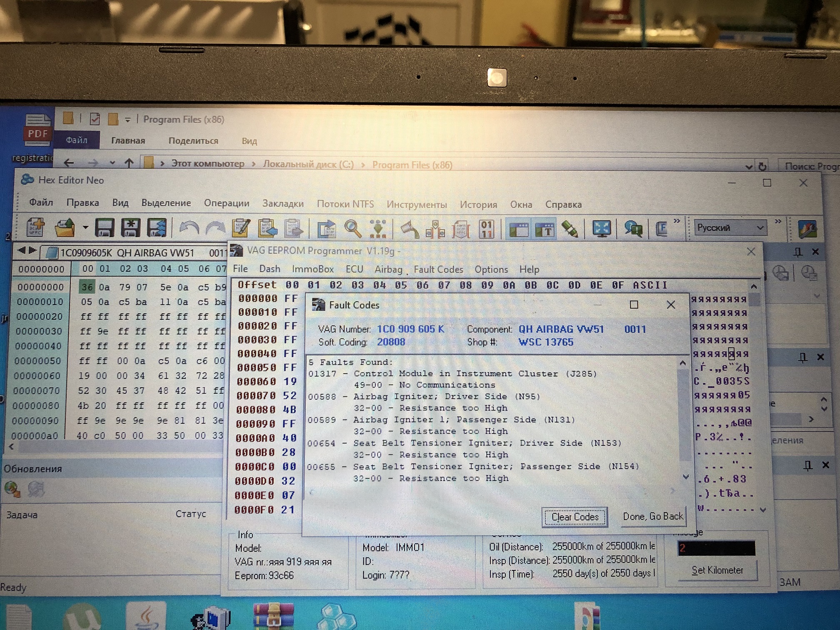This screenshot has height=630, width=840.
Task: Click the binary 01 11 toolbar icon
Action: tap(486, 229)
